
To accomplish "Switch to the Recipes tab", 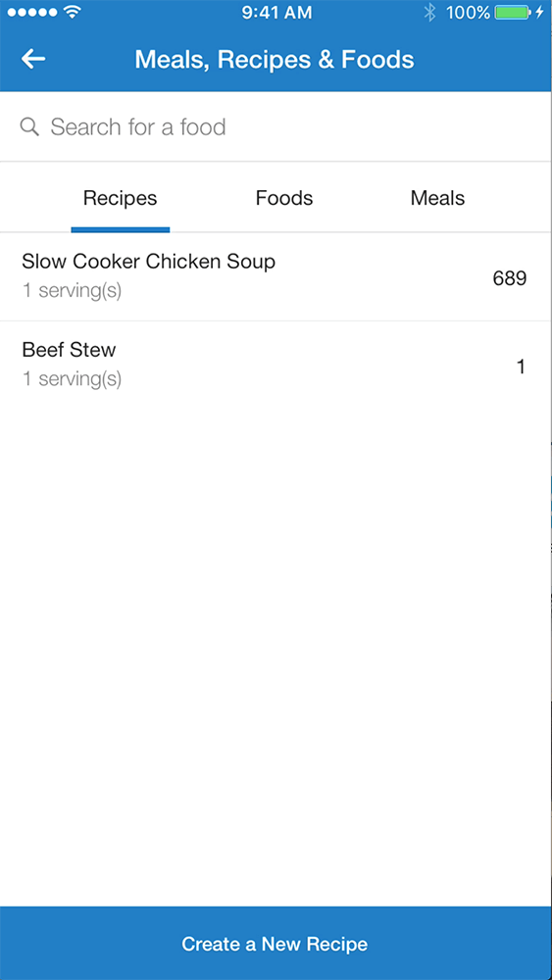I will [120, 198].
